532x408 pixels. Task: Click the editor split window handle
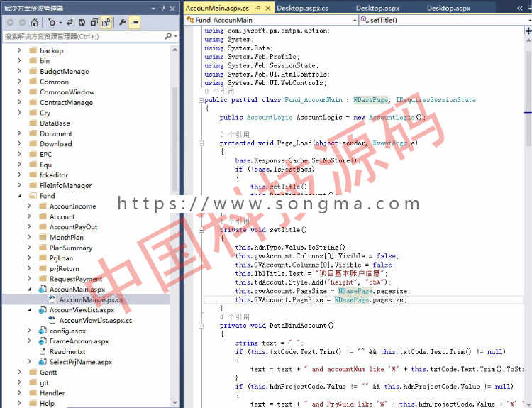click(528, 31)
